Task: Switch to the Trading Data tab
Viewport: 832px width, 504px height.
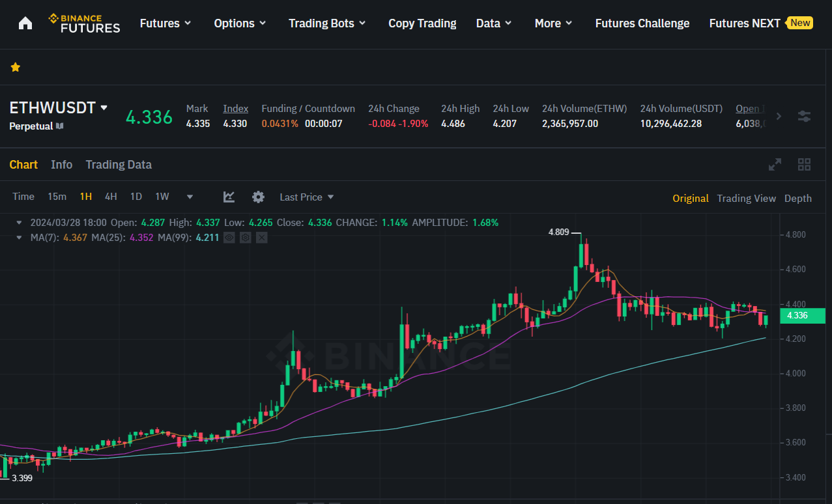Action: click(118, 165)
